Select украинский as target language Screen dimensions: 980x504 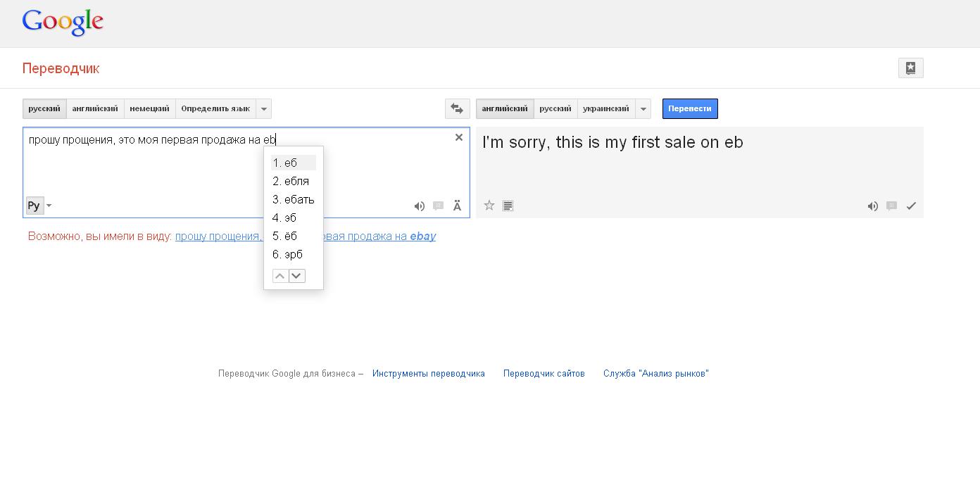click(606, 108)
